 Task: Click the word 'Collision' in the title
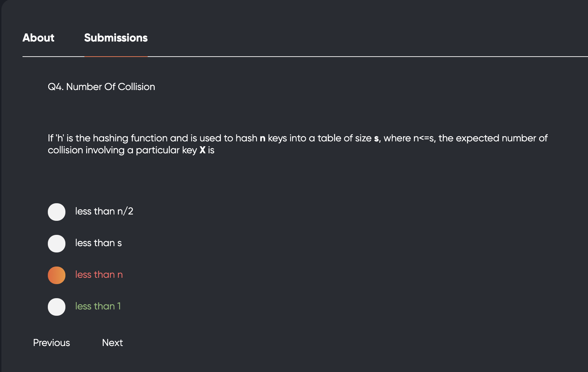[136, 87]
